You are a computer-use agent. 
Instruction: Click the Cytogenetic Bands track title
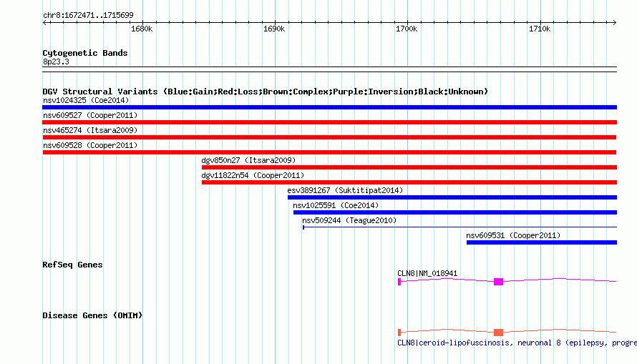85,53
